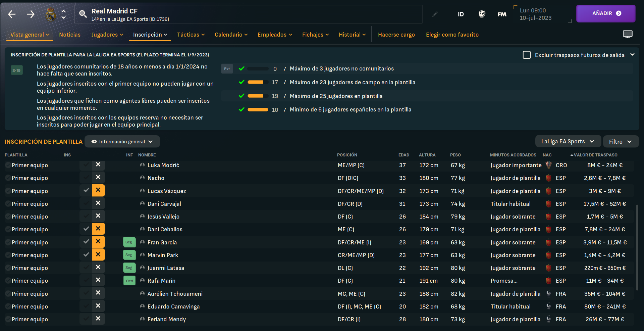Click France flag in Tchouameni row
The image size is (644, 331).
549,294
